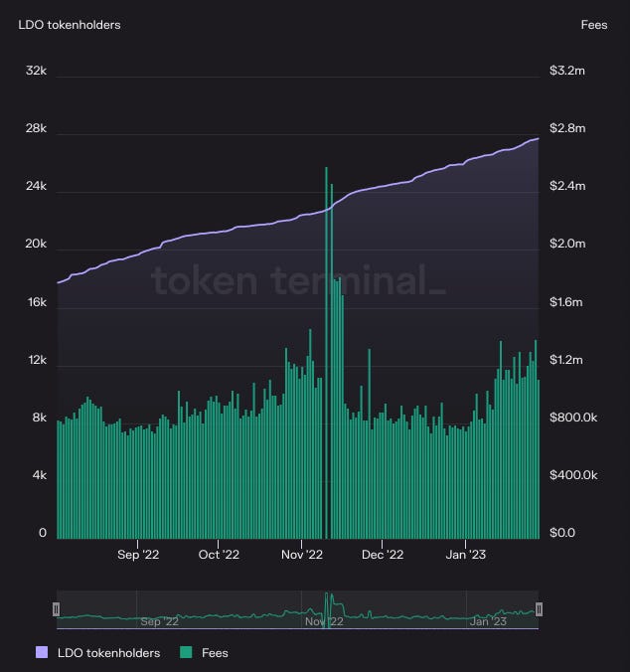Screen dimensions: 630x672
Task: Click the end of the tokenholders line
Action: pos(538,138)
